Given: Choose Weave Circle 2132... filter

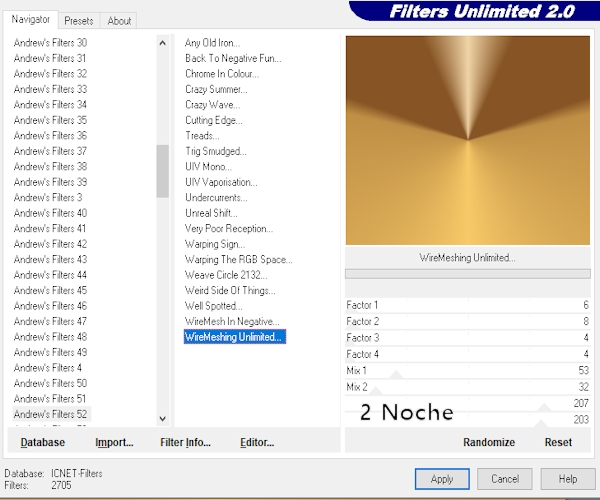Looking at the screenshot, I should tap(226, 275).
